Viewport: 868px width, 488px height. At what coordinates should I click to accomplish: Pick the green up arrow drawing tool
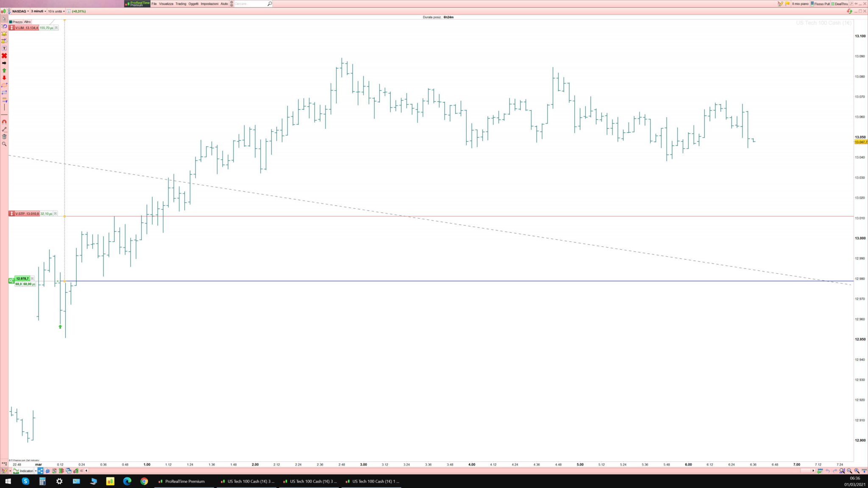(4, 70)
